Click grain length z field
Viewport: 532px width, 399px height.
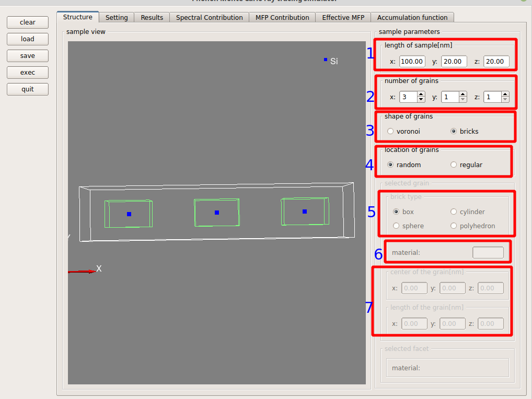click(491, 324)
